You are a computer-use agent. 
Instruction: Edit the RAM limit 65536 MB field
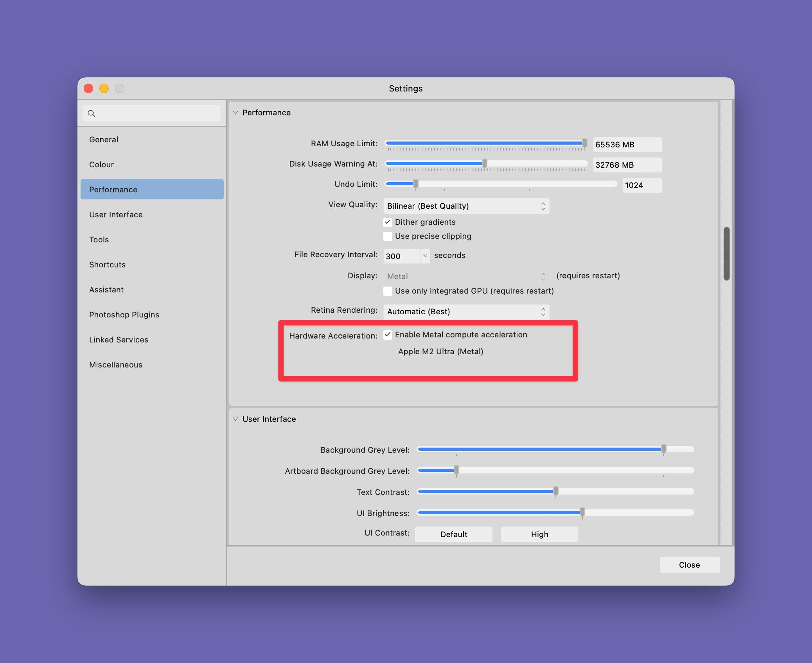[627, 145]
